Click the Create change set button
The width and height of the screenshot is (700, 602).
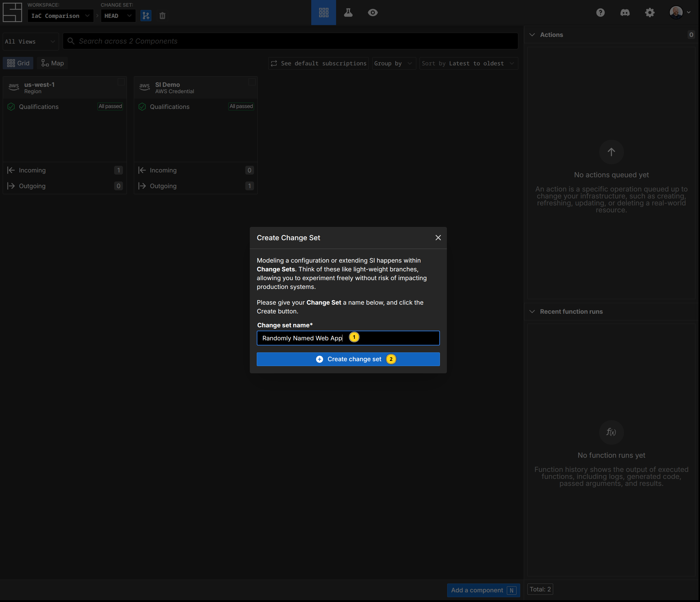pos(348,359)
